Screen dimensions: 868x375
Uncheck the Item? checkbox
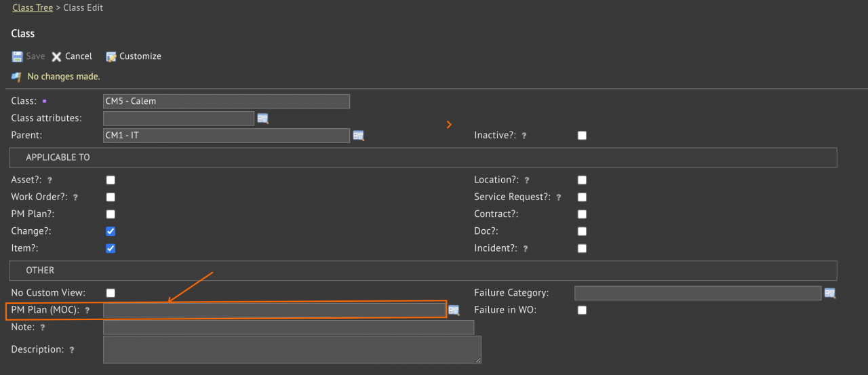pyautogui.click(x=111, y=248)
